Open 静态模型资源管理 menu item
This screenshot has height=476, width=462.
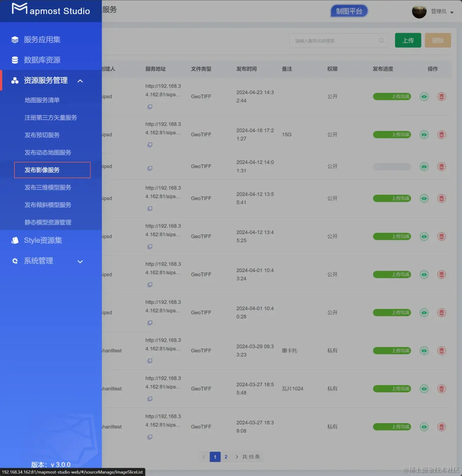(x=48, y=223)
